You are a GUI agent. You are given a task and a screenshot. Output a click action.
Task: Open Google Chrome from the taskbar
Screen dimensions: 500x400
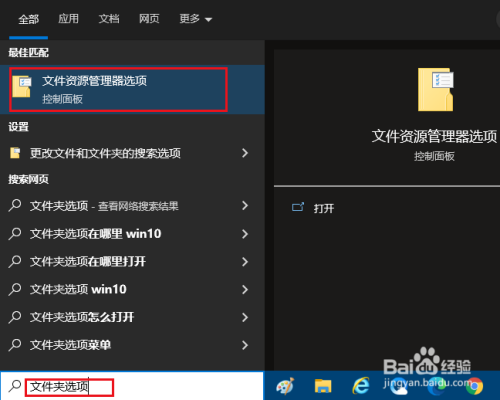[x=475, y=386]
